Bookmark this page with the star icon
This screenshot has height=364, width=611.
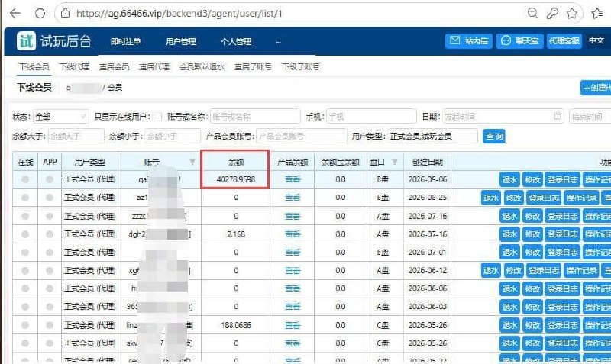pyautogui.click(x=571, y=13)
